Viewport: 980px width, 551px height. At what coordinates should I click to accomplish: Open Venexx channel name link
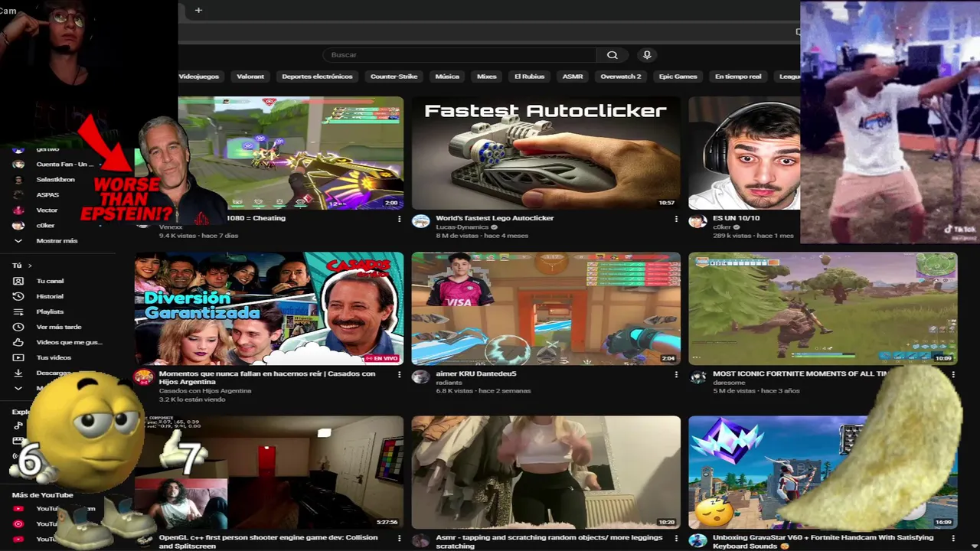pyautogui.click(x=171, y=227)
